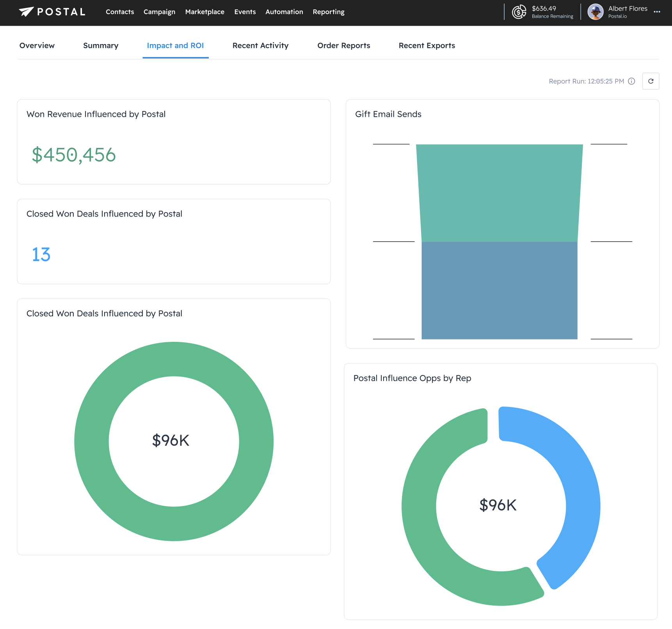Screen dimensions: 672x629
Task: Click the $636.49 balance remaining amount
Action: (x=544, y=9)
